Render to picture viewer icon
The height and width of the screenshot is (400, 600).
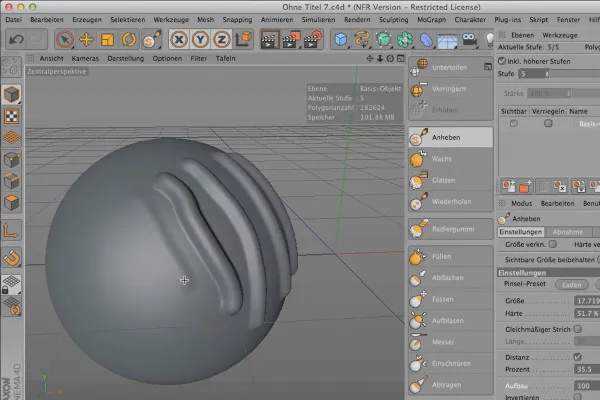click(291, 40)
